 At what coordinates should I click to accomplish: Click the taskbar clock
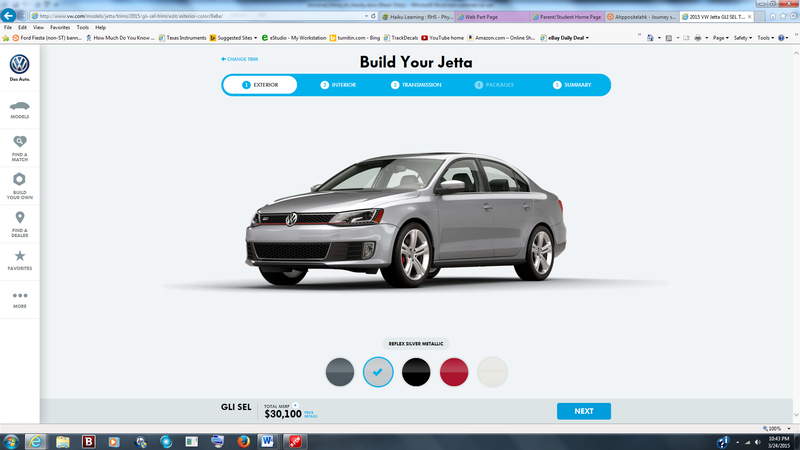(x=779, y=442)
